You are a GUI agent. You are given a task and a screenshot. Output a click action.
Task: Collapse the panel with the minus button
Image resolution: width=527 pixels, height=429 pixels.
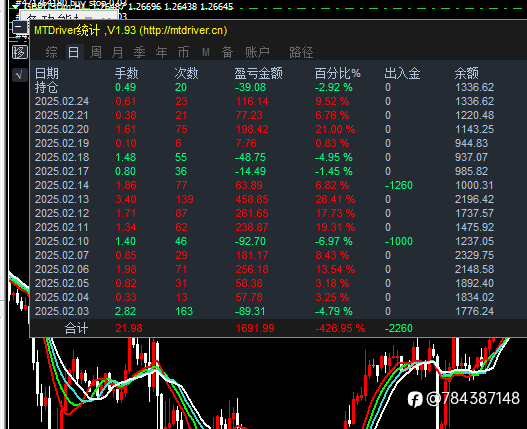(x=19, y=27)
